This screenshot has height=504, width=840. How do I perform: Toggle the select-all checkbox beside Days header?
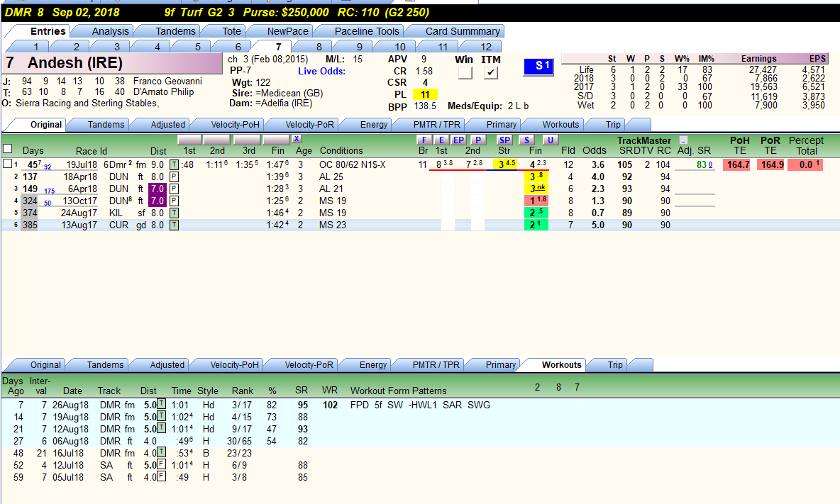(x=8, y=149)
